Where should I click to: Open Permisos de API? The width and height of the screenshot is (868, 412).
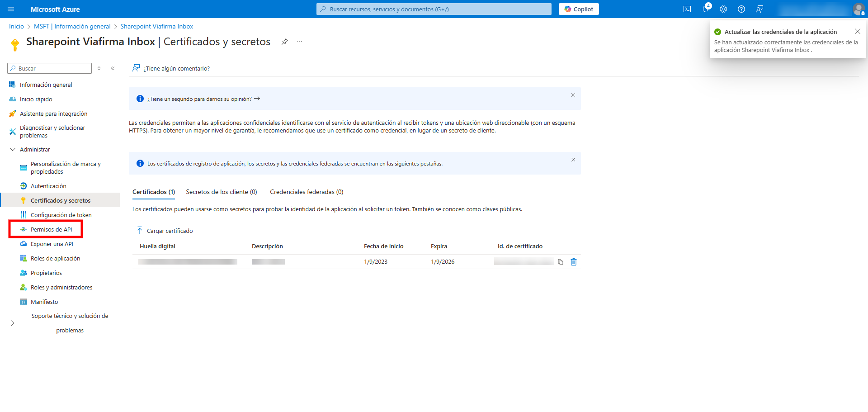click(51, 229)
